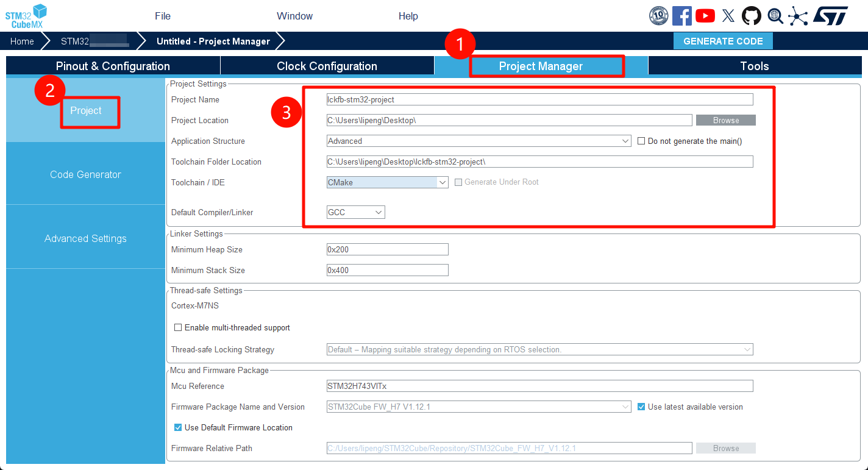868x470 pixels.
Task: Click the ST logo icon
Action: (830, 16)
